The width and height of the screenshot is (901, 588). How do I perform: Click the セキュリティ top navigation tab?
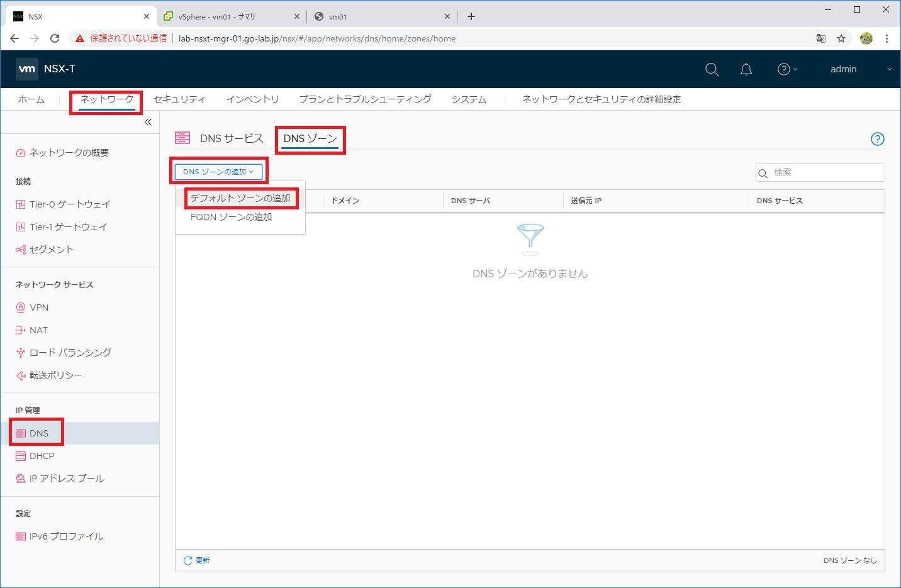179,99
